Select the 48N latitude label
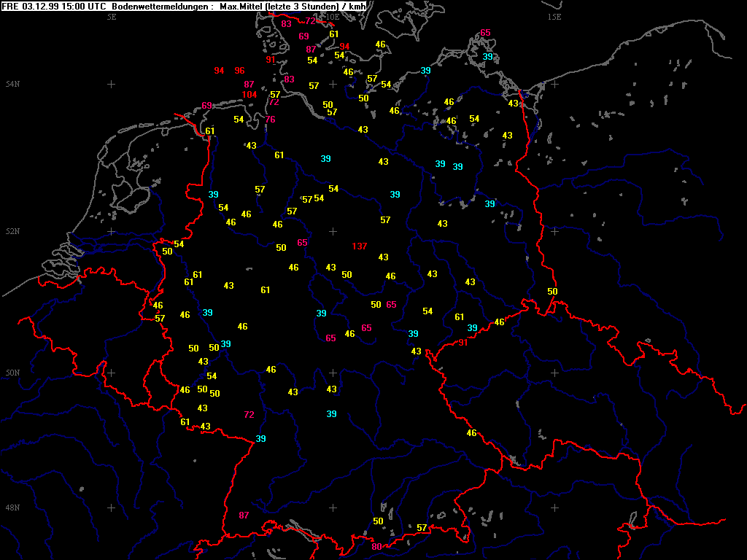This screenshot has width=747, height=560. coord(12,507)
